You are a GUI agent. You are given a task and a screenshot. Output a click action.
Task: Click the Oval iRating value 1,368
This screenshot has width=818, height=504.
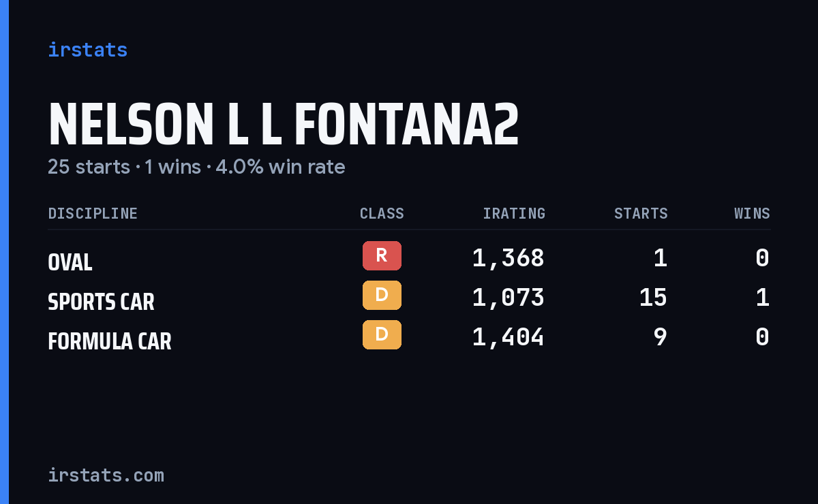(509, 258)
